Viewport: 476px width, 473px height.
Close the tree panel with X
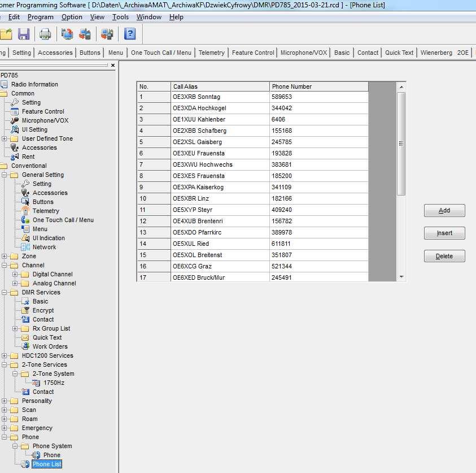click(113, 66)
